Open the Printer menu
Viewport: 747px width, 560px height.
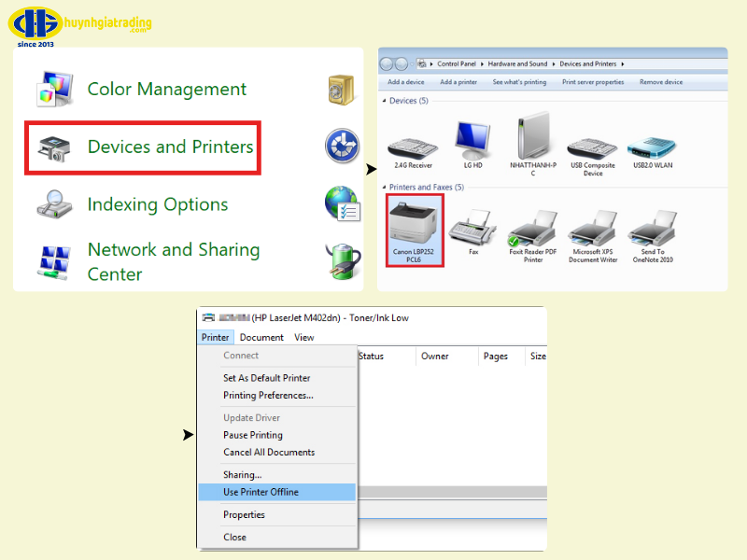pyautogui.click(x=215, y=338)
